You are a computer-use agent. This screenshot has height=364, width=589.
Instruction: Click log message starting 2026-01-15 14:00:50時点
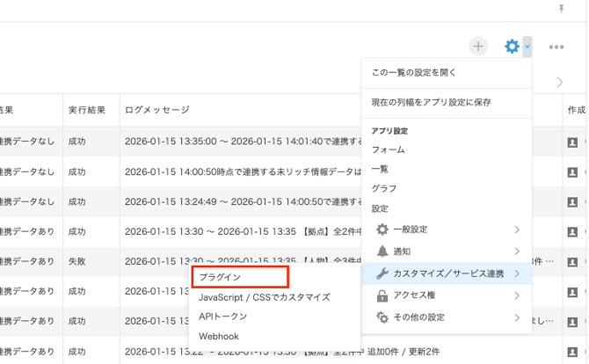pos(243,172)
